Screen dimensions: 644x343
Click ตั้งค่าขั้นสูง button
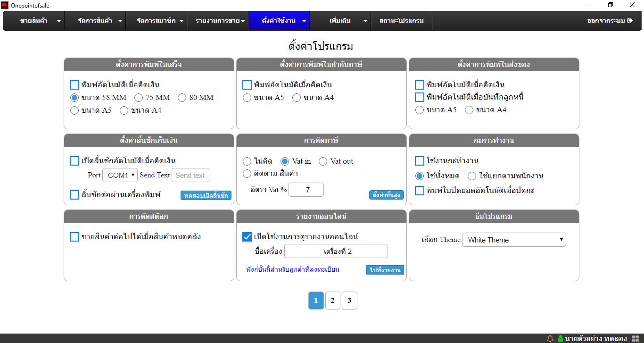point(387,195)
